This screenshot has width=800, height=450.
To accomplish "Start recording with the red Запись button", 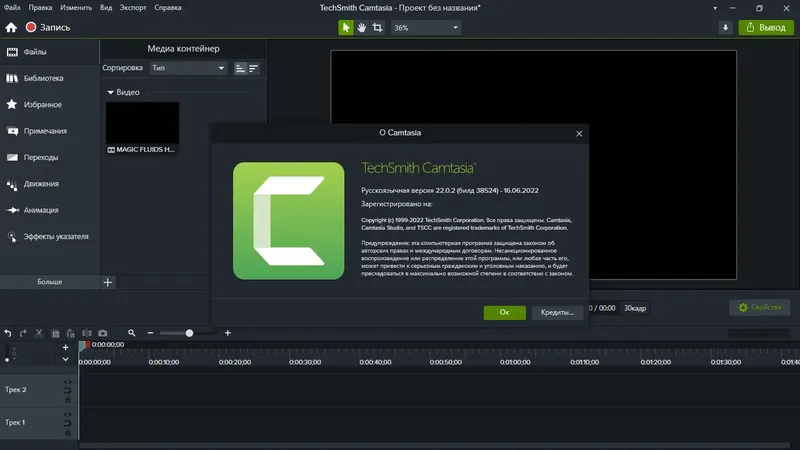I will pos(48,28).
